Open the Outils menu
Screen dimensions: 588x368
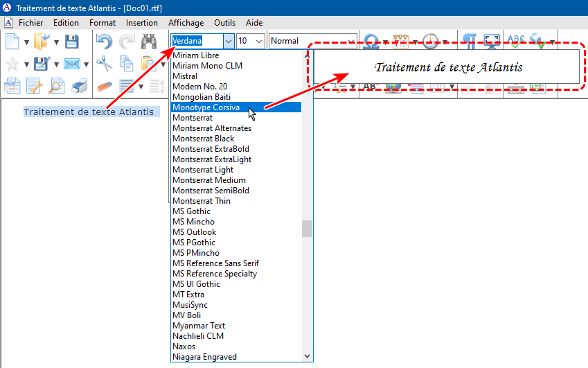[x=224, y=23]
